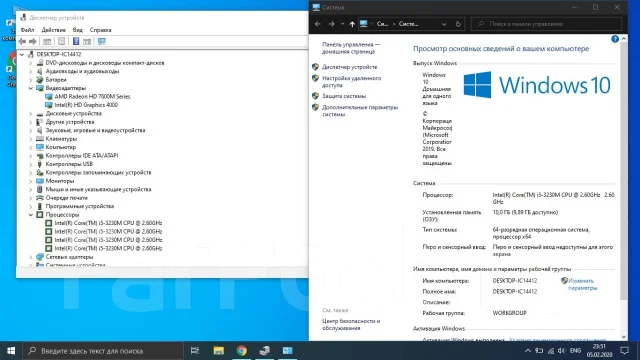Click the monitor scan icon in Device Manager toolbar
Viewport: 640px width, 360px height.
(102, 41)
